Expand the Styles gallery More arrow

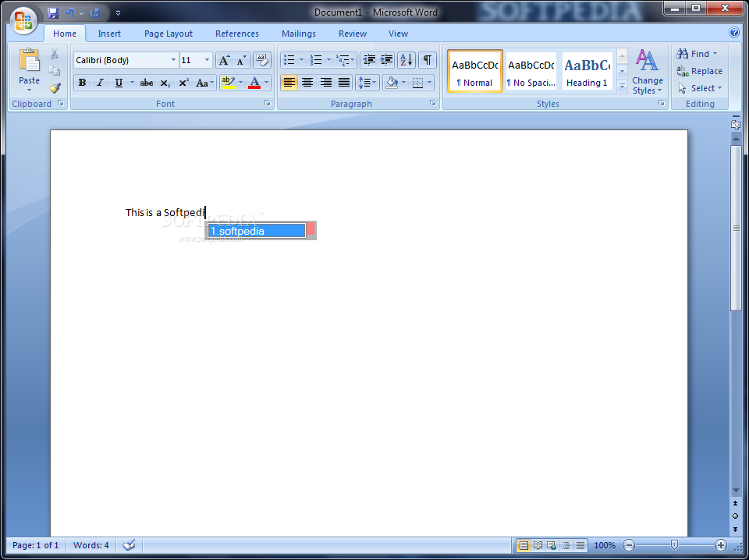click(622, 87)
